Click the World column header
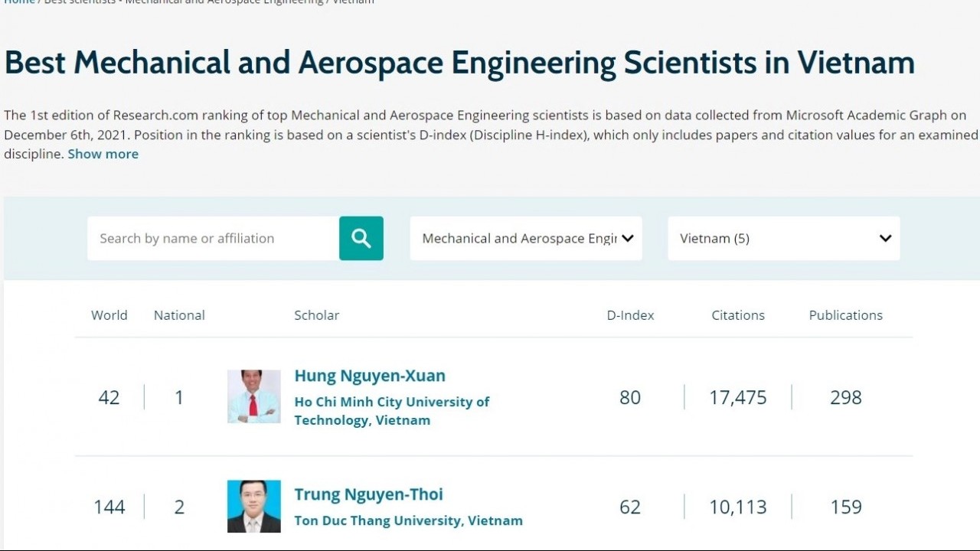This screenshot has width=980, height=551. pyautogui.click(x=109, y=315)
